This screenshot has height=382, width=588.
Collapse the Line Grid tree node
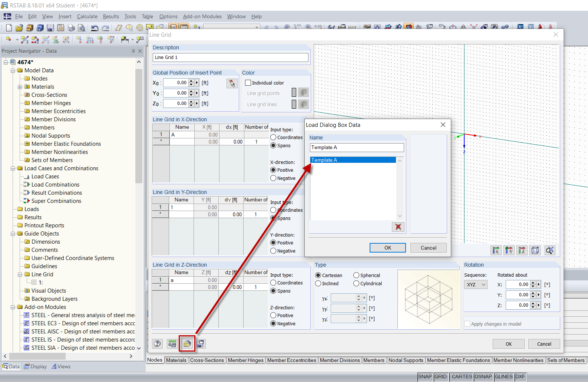click(20, 274)
